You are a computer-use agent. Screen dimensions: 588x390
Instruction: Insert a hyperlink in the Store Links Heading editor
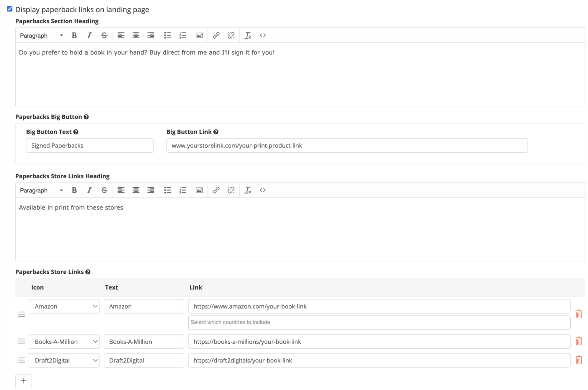[216, 190]
